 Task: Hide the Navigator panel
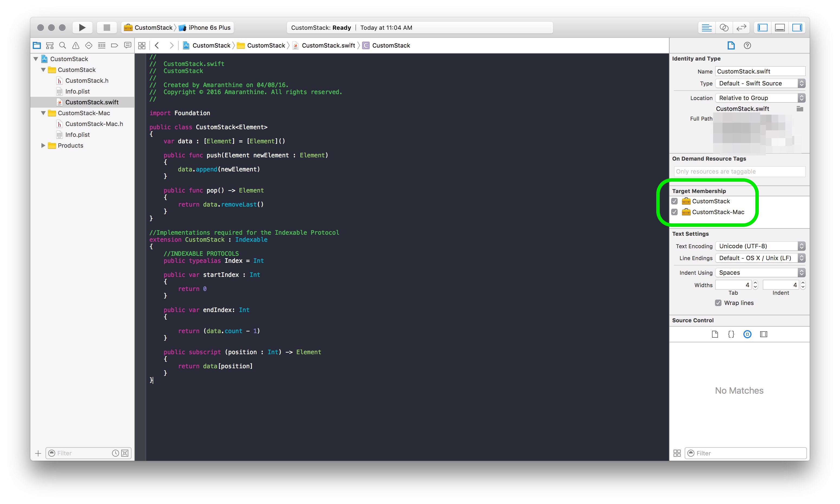763,28
